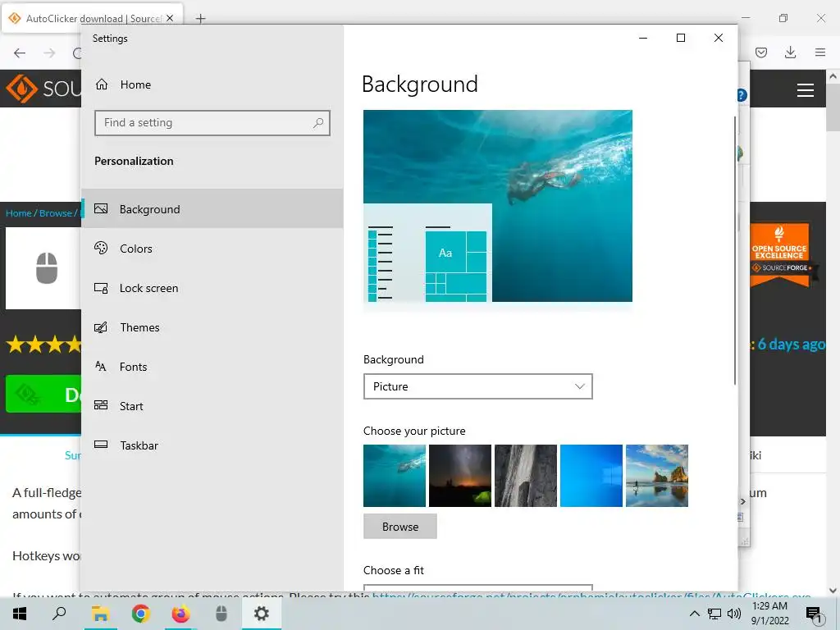Open the Choose a fit dropdown
The height and width of the screenshot is (630, 840).
[x=478, y=587]
